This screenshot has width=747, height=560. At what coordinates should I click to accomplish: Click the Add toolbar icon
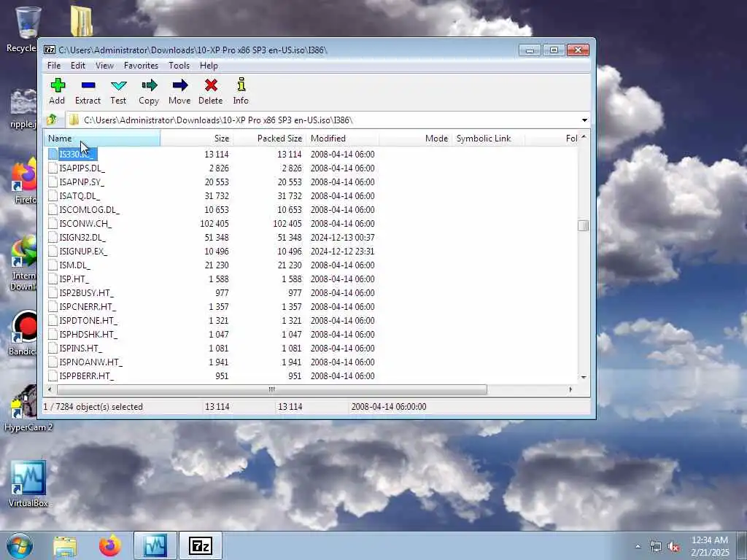pyautogui.click(x=58, y=85)
